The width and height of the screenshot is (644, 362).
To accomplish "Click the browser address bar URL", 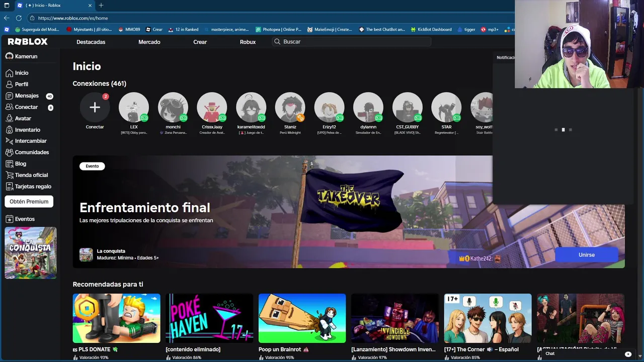I will [x=73, y=18].
